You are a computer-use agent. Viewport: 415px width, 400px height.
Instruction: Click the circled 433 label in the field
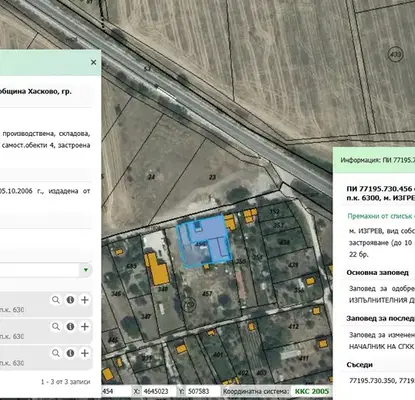(395, 54)
